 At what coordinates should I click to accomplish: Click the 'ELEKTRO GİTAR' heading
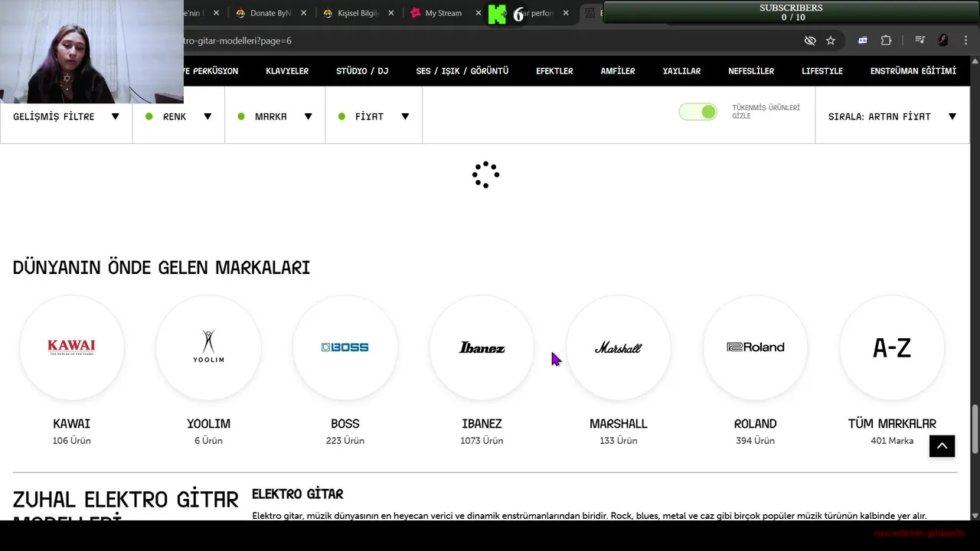coord(298,494)
